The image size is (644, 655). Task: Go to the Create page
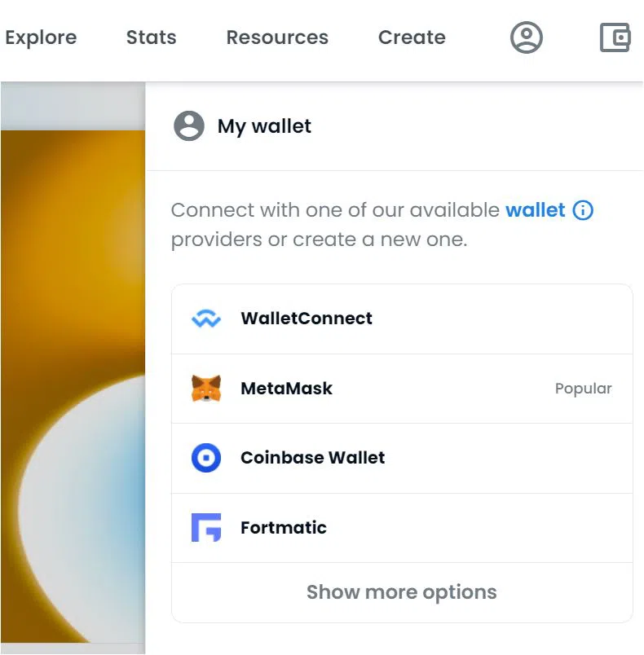412,37
